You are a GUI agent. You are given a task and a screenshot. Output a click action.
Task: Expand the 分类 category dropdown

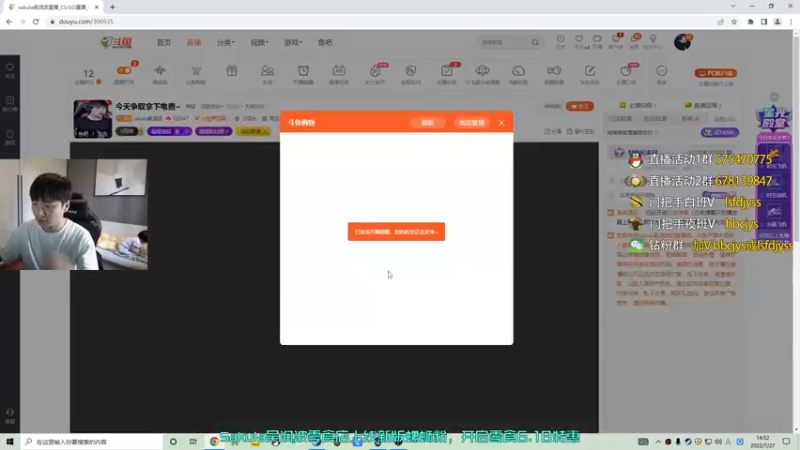coord(225,42)
